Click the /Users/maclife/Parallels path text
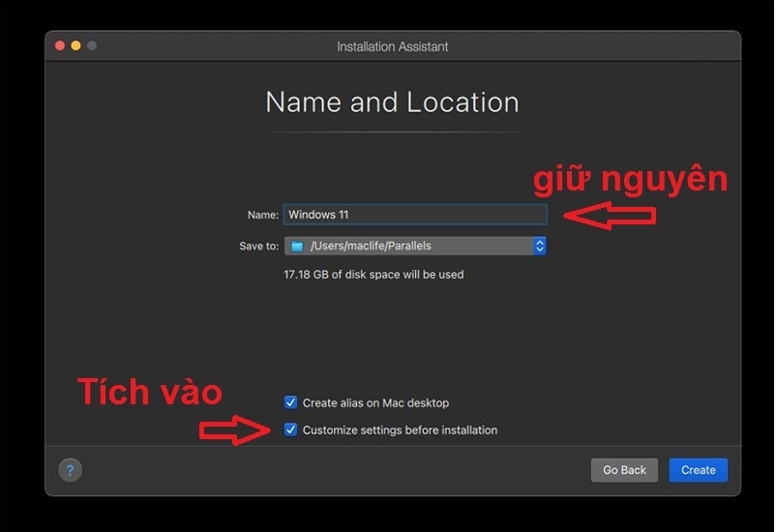 pyautogui.click(x=371, y=246)
